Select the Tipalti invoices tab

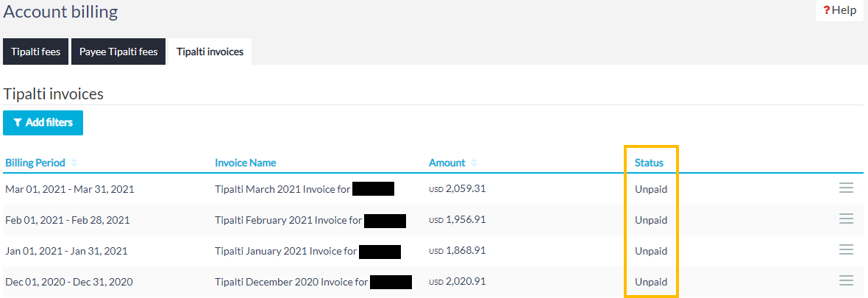[x=210, y=52]
